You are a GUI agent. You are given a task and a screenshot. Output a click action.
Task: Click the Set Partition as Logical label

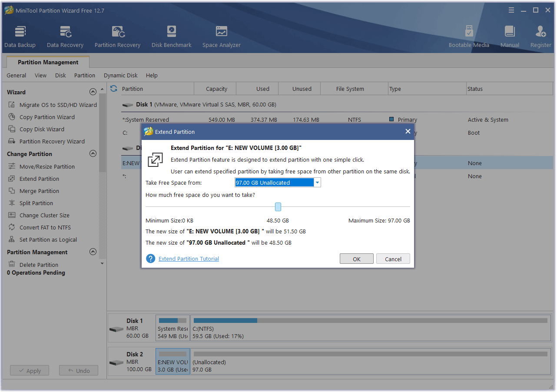click(x=48, y=239)
